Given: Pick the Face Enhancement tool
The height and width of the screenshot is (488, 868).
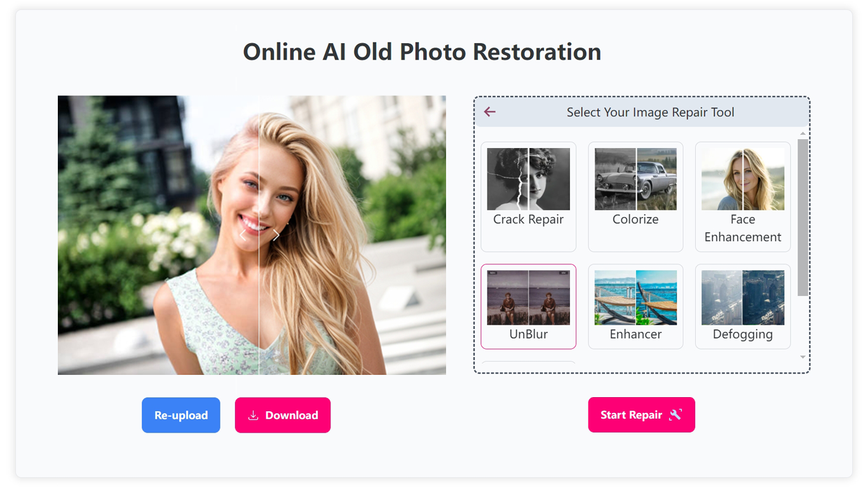Looking at the screenshot, I should coord(742,180).
